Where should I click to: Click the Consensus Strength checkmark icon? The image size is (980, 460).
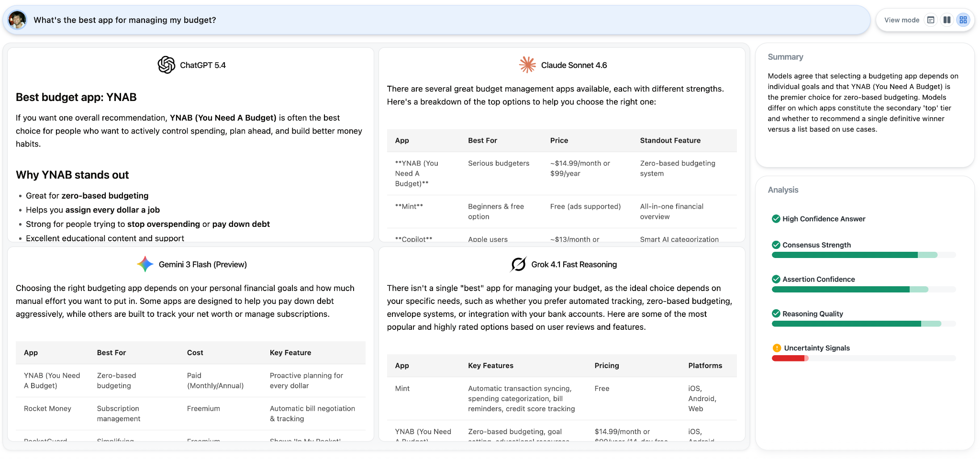776,245
